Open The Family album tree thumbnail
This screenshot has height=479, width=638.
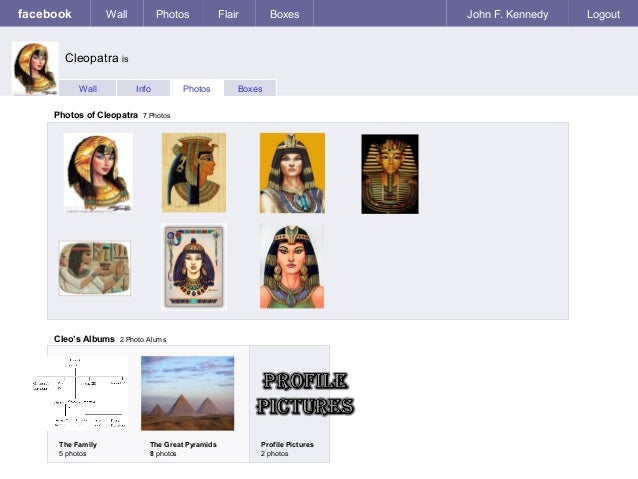click(x=80, y=393)
